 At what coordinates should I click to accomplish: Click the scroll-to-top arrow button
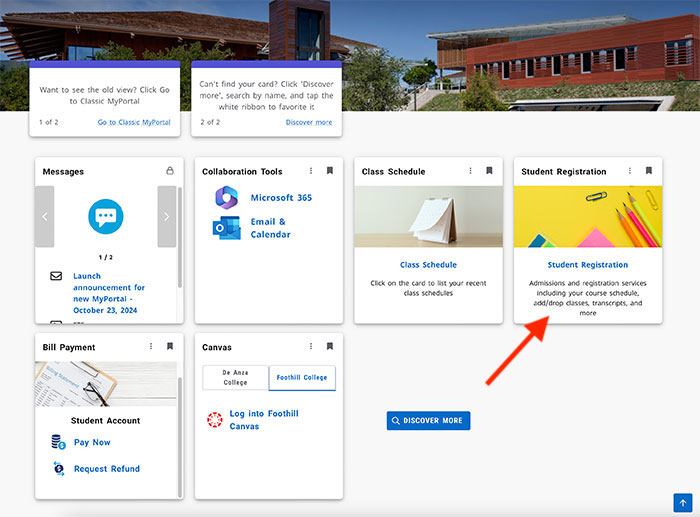[x=682, y=502]
